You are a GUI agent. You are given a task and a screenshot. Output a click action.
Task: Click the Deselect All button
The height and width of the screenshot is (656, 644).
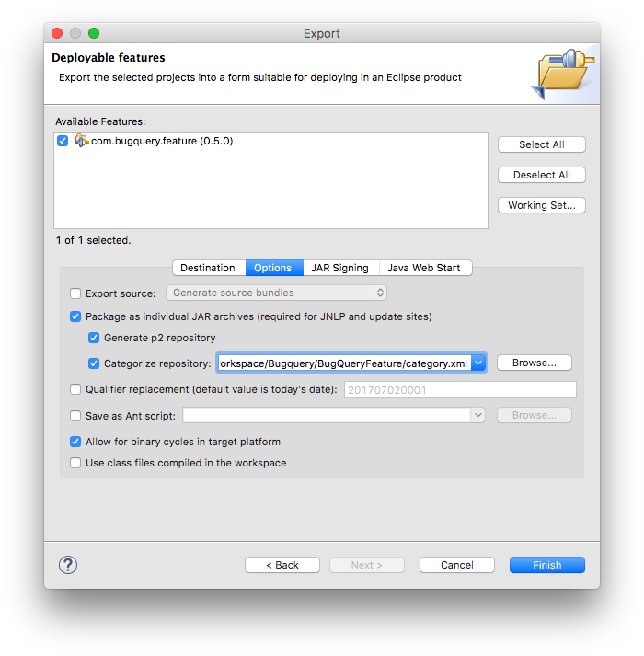click(x=542, y=175)
